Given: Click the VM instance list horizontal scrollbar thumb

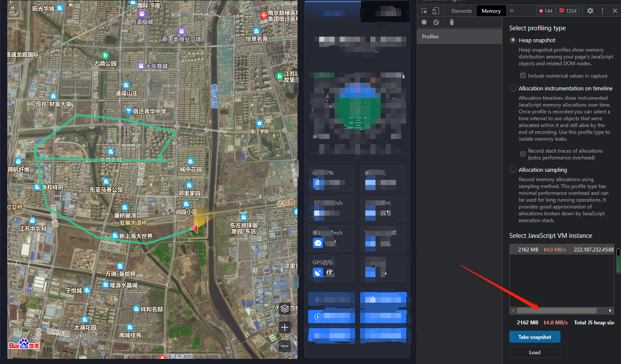Looking at the screenshot, I should tap(557, 310).
